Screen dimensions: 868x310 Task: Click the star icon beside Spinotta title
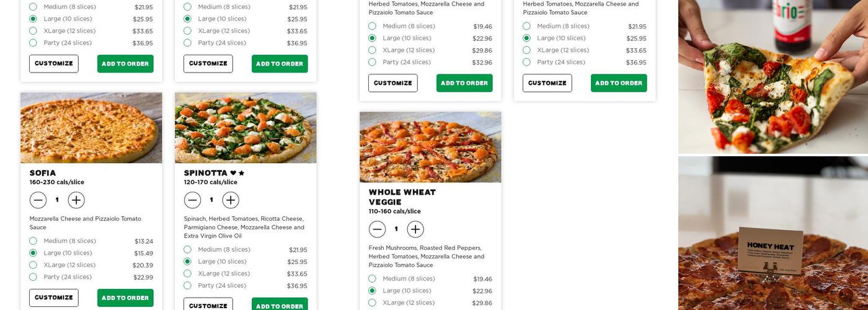[242, 173]
